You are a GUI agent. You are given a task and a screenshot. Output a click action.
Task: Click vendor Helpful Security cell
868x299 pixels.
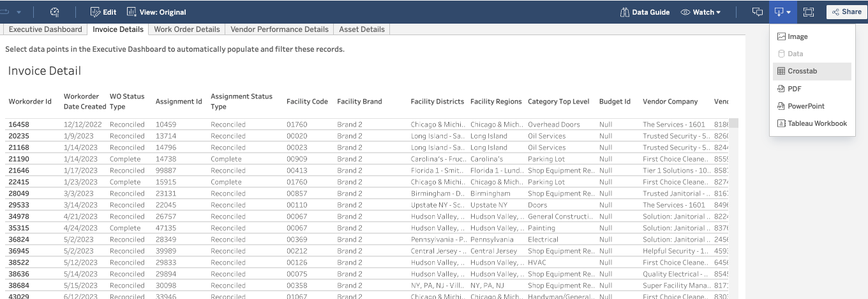677,251
